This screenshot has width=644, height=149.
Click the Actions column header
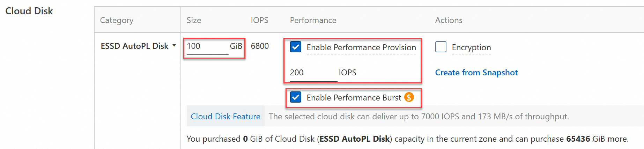[449, 20]
